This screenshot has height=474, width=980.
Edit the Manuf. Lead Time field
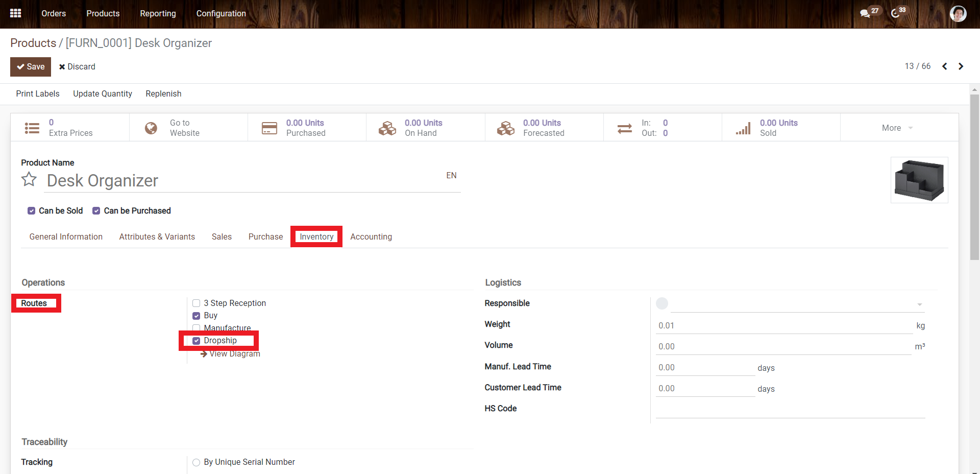pos(705,367)
